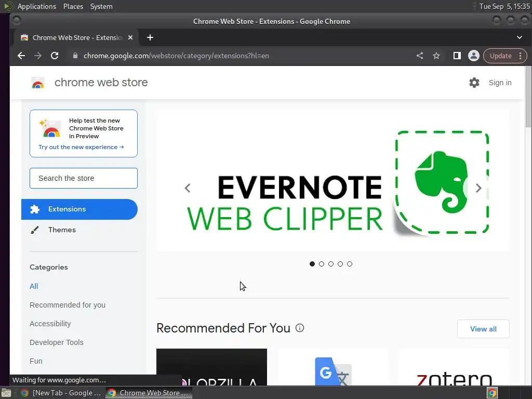Click Try out the new experience link
Image resolution: width=532 pixels, height=399 pixels.
(81, 147)
